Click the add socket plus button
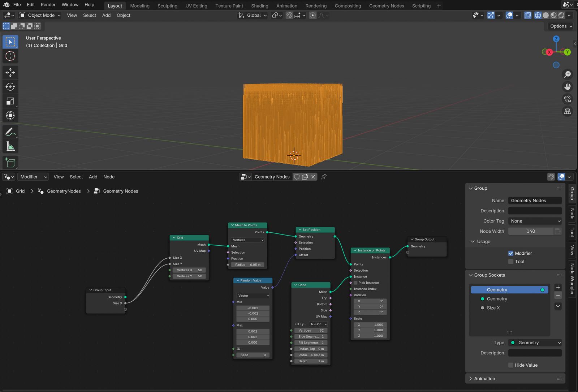The height and width of the screenshot is (392, 578). [558, 287]
